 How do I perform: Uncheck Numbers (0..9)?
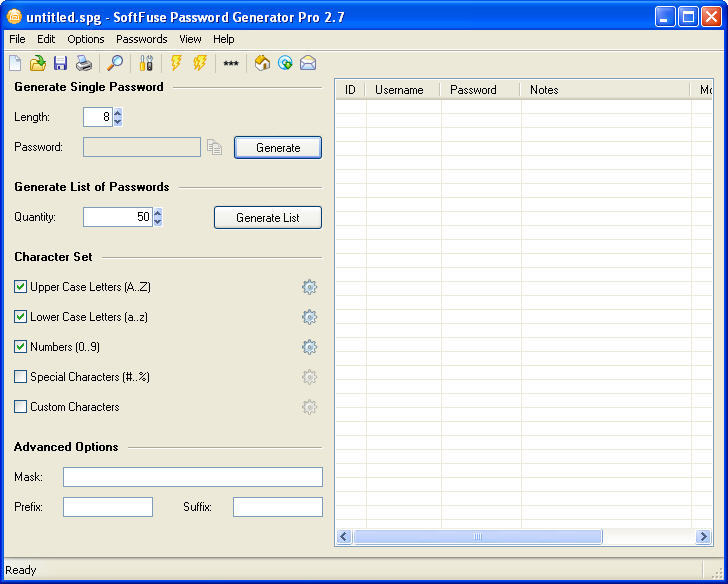[x=20, y=346]
